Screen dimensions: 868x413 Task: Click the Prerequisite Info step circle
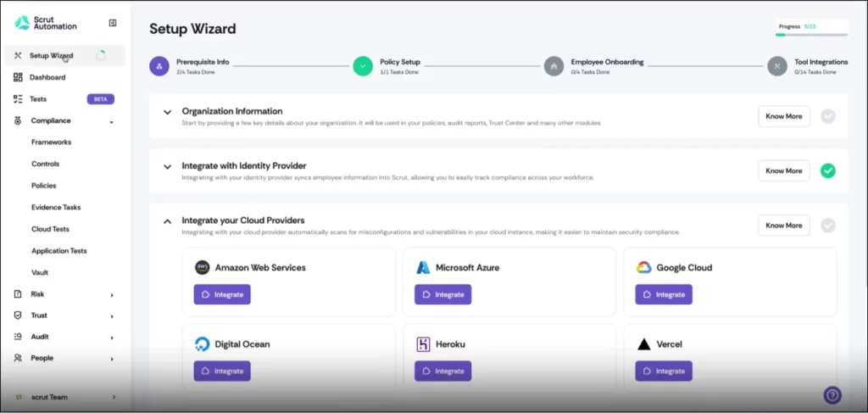pyautogui.click(x=159, y=66)
